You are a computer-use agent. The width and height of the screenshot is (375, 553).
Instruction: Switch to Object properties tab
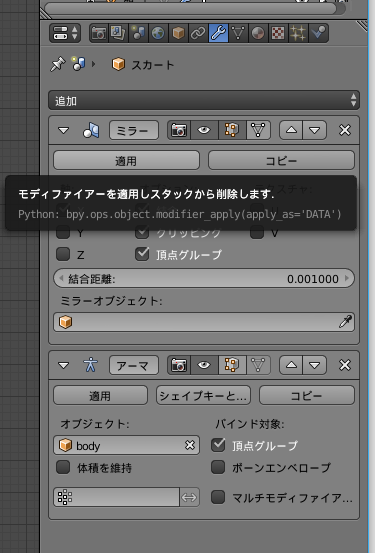[178, 33]
